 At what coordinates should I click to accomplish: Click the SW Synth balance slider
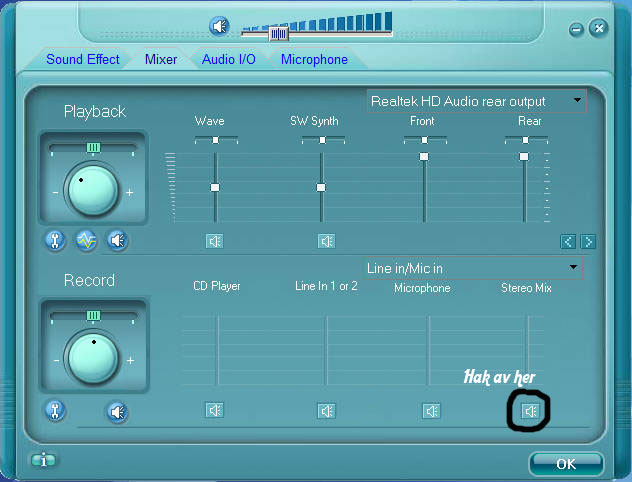point(323,140)
